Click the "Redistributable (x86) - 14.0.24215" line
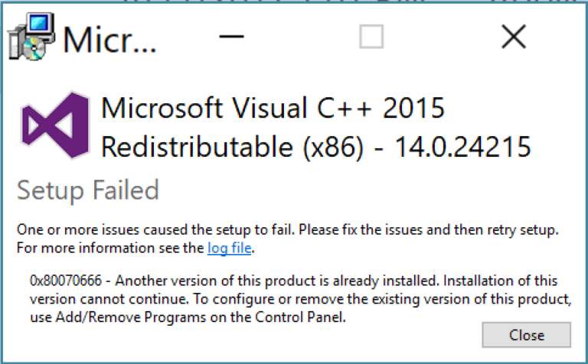 (316, 147)
